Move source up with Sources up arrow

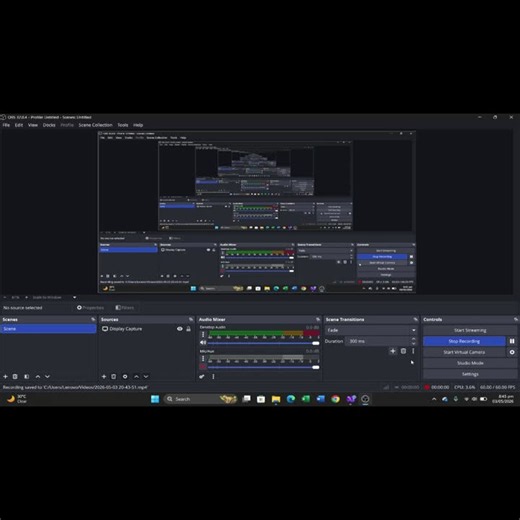136,376
